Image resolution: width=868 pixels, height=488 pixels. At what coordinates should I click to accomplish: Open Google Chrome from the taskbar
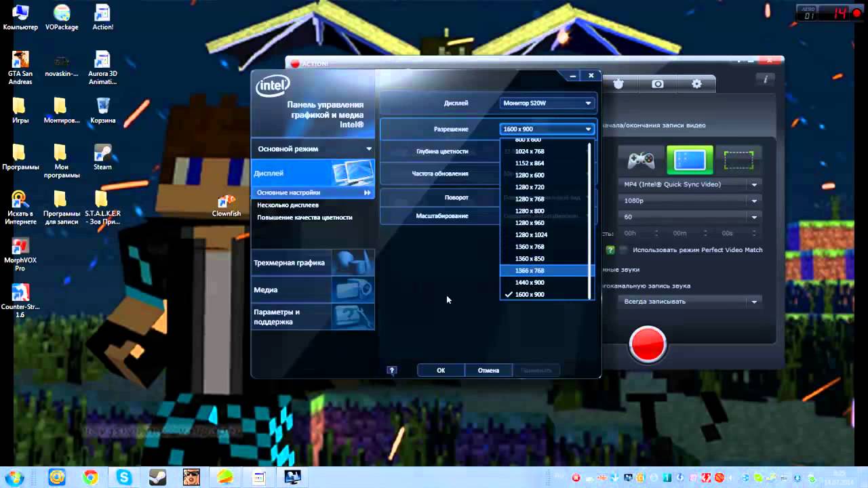point(90,477)
